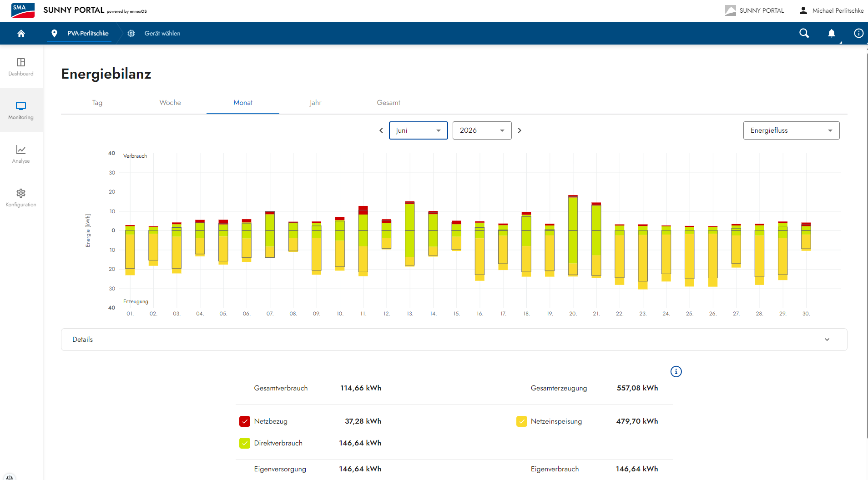The height and width of the screenshot is (480, 868).
Task: Go to the next month arrow
Action: point(520,130)
